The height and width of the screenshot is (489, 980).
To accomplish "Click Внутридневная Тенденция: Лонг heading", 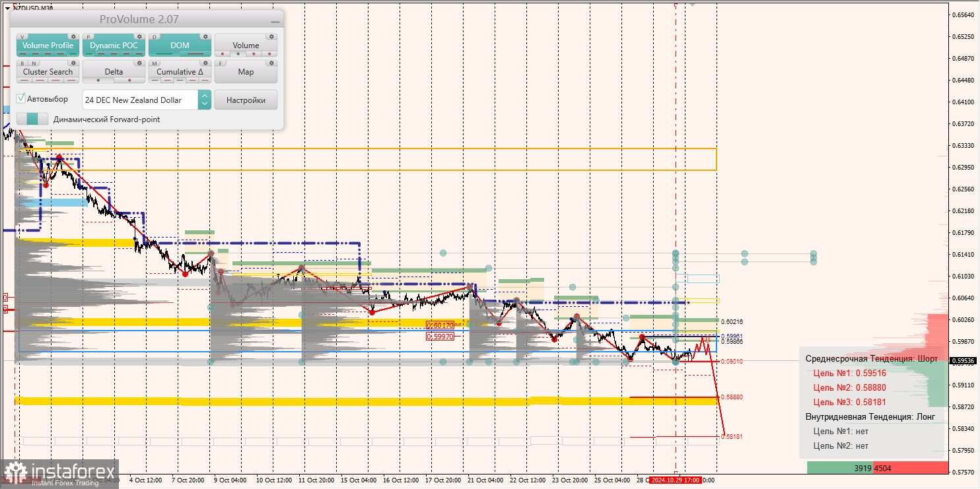I will pos(870,416).
